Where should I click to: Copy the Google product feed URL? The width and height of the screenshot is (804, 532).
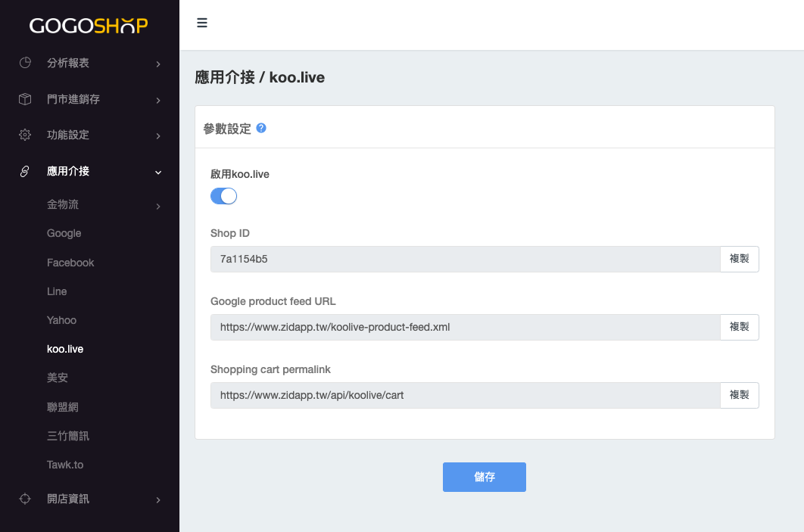coord(740,327)
